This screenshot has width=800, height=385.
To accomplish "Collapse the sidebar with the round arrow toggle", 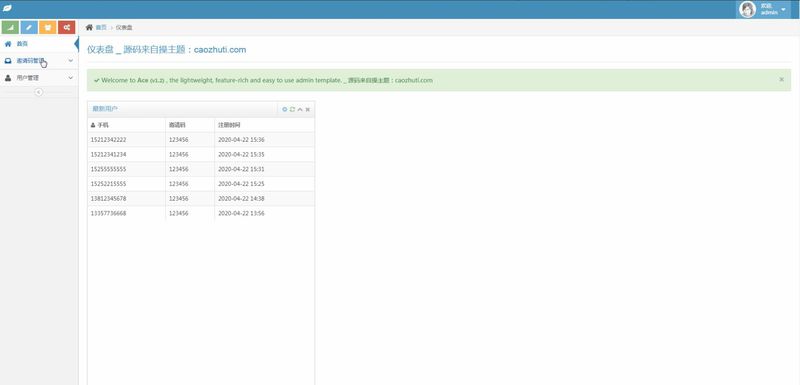I will click(x=39, y=92).
